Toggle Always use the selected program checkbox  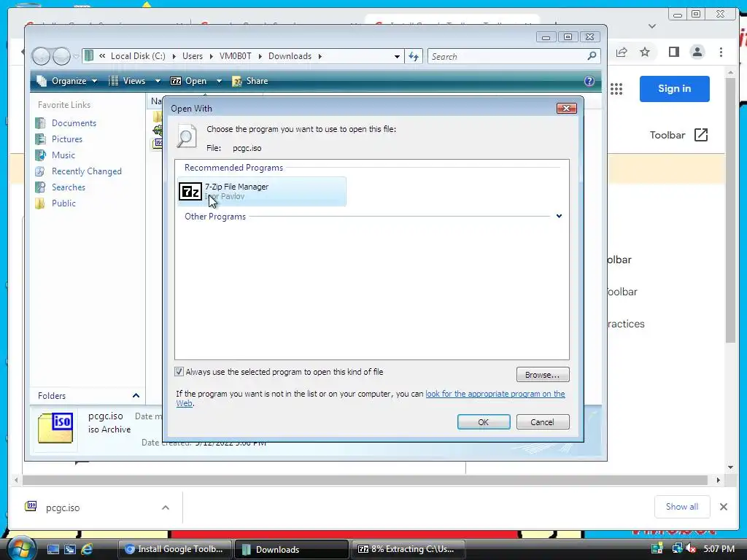[x=179, y=372]
